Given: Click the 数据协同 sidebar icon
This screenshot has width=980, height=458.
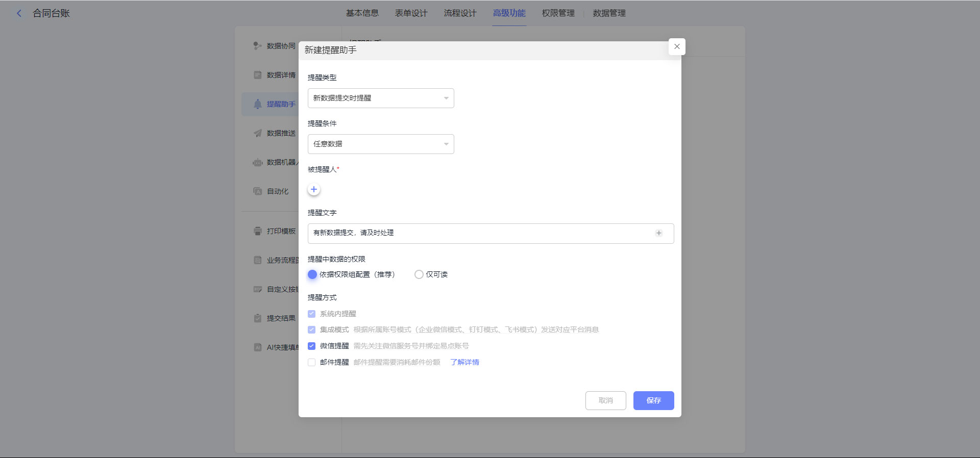Looking at the screenshot, I should click(x=258, y=46).
